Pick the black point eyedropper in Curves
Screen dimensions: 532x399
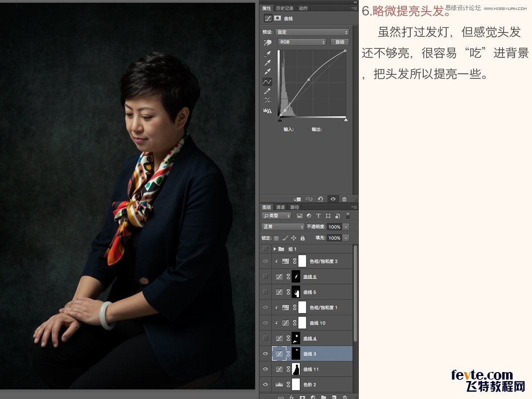(267, 54)
